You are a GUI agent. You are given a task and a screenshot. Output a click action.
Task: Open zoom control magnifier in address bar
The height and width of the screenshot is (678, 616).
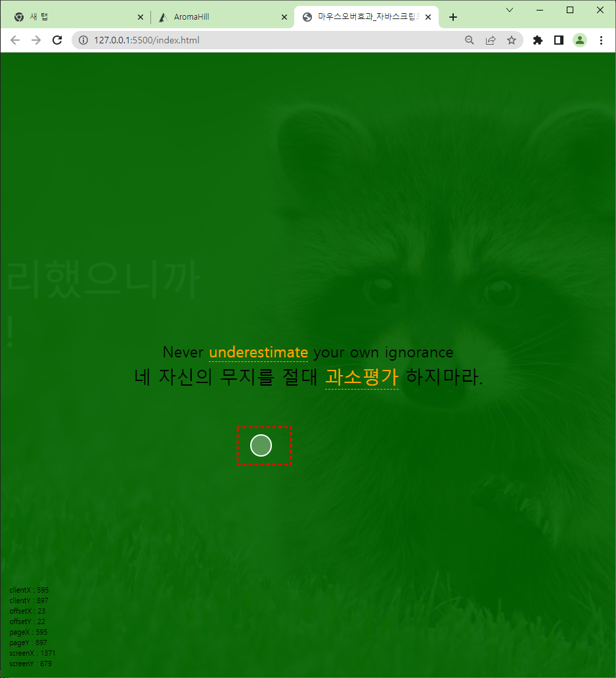click(470, 40)
